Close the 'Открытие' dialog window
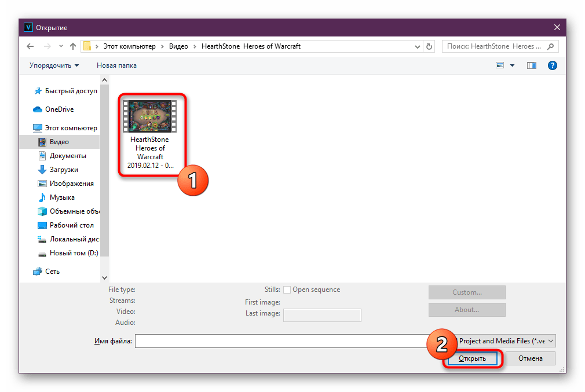The image size is (585, 392). (557, 27)
